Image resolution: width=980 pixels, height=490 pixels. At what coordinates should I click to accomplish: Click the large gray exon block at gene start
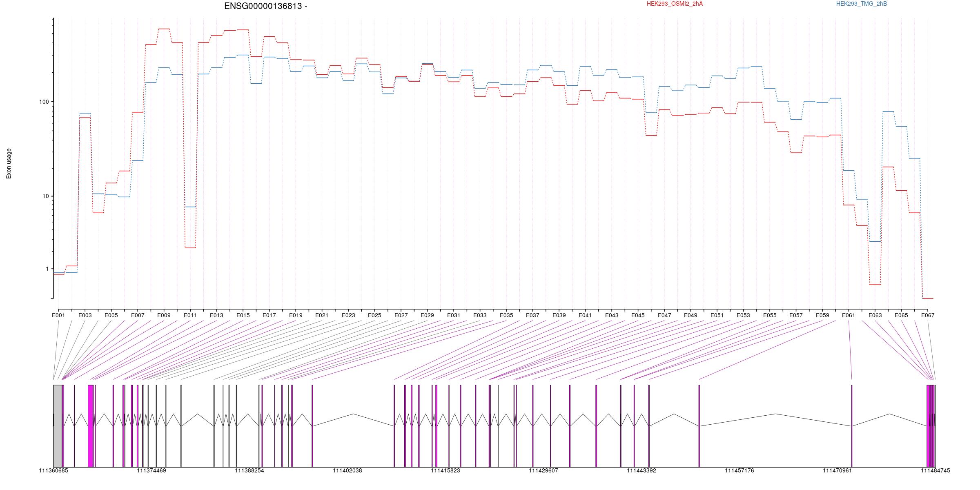tap(58, 426)
